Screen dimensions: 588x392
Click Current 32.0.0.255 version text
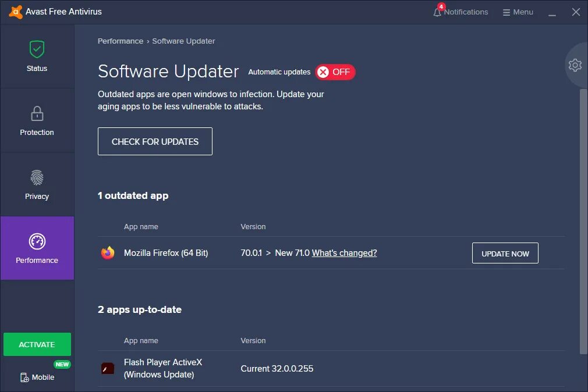(x=277, y=368)
